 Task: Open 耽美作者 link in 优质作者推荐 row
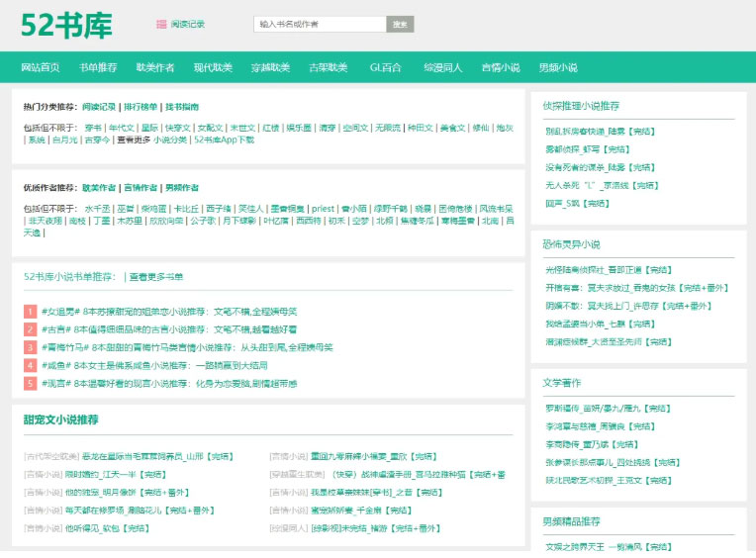[99, 188]
